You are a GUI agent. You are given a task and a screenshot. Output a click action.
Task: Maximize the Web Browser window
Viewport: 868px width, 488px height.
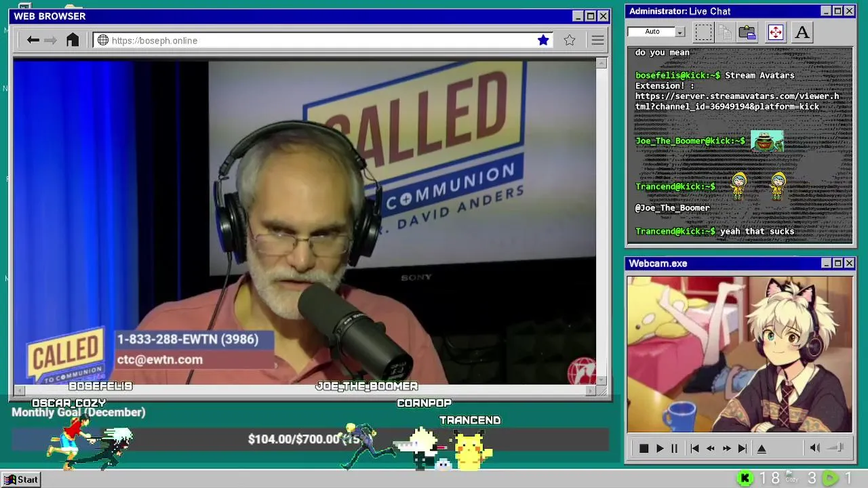(591, 16)
